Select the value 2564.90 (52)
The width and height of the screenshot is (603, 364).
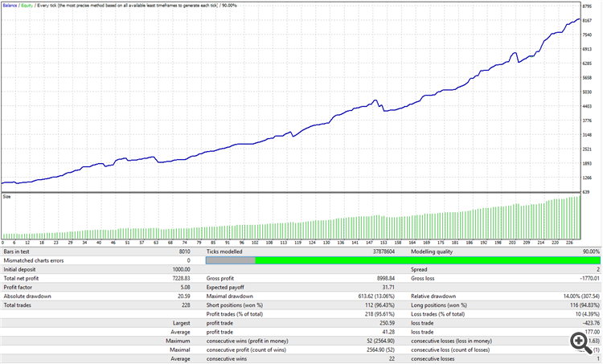tap(381, 350)
